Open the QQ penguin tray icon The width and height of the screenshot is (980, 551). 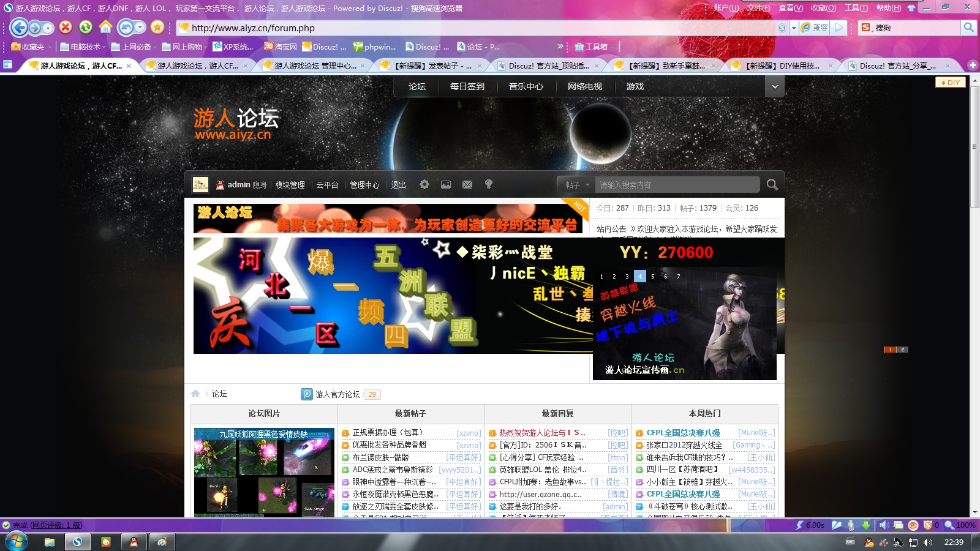869,542
